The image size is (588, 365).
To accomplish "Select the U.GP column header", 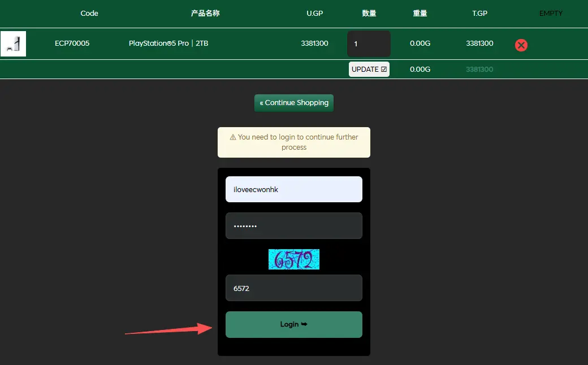I will tap(314, 13).
